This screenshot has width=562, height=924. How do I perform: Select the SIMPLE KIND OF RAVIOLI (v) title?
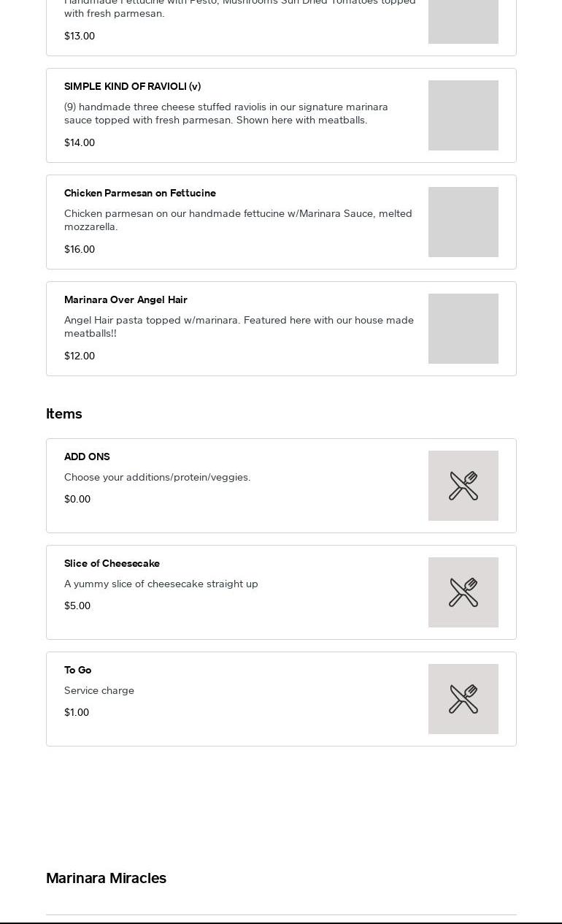tap(132, 86)
